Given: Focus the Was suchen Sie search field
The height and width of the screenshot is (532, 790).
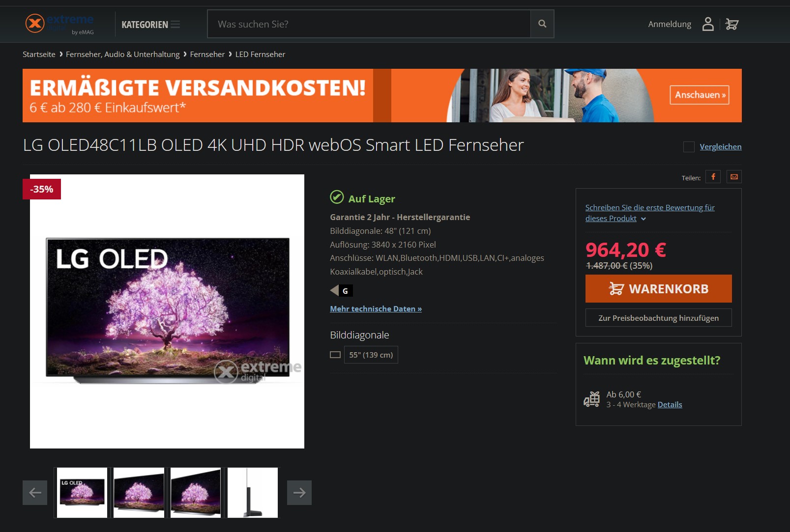Looking at the screenshot, I should point(369,24).
